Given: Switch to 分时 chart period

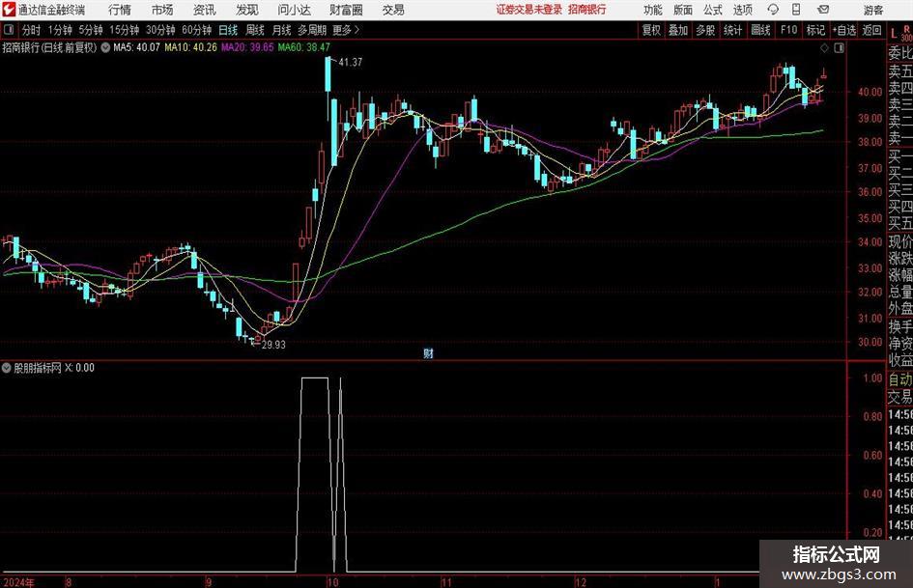Looking at the screenshot, I should click(x=31, y=30).
